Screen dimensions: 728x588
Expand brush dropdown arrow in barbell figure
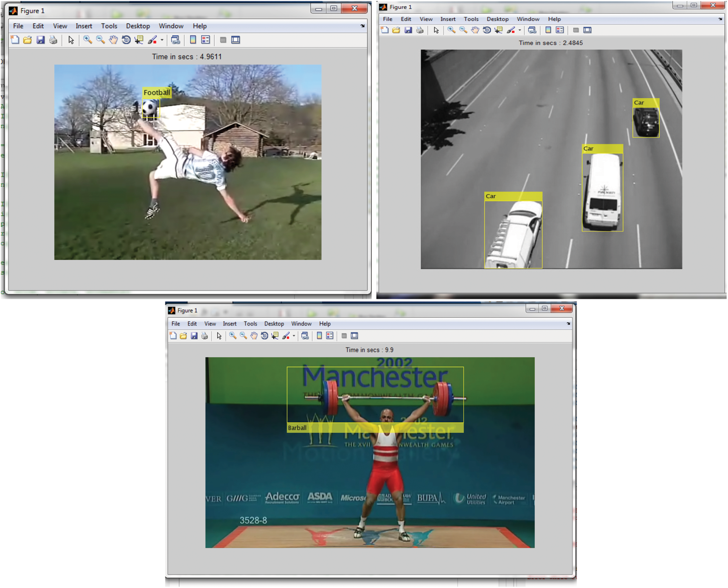point(294,336)
